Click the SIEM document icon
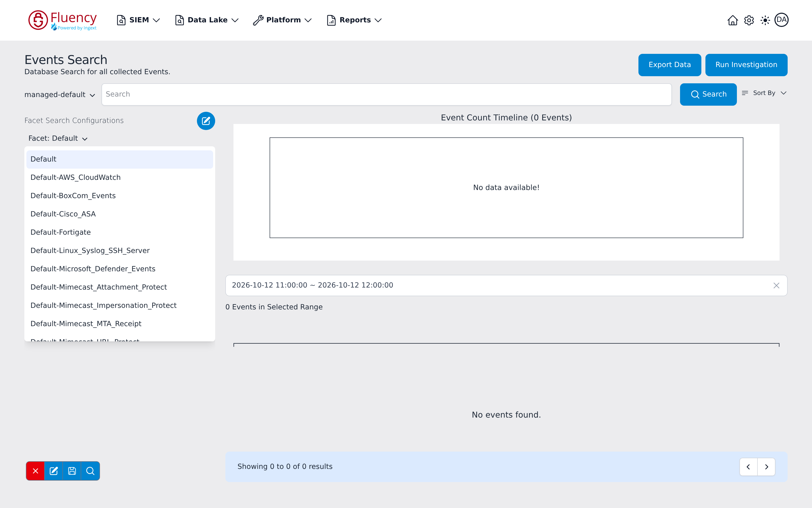The width and height of the screenshot is (812, 508). point(121,20)
